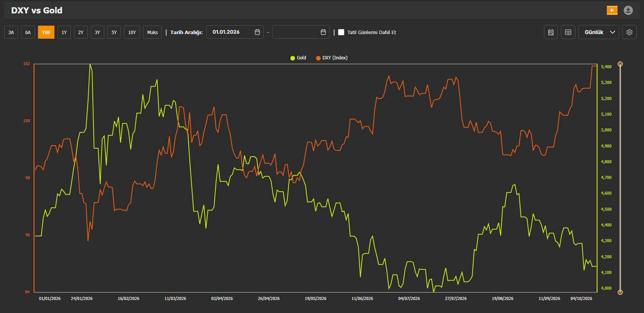Choose the 5Y range button
This screenshot has height=313, width=644.
pos(114,32)
